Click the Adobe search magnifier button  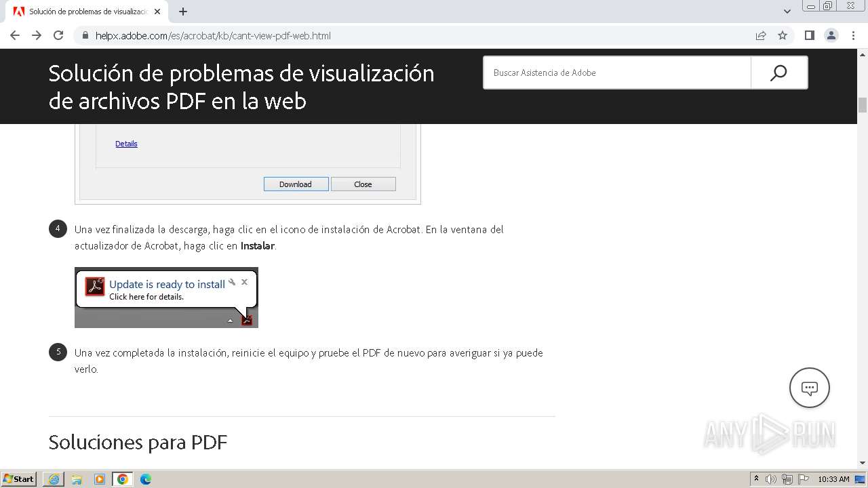pyautogui.click(x=778, y=73)
